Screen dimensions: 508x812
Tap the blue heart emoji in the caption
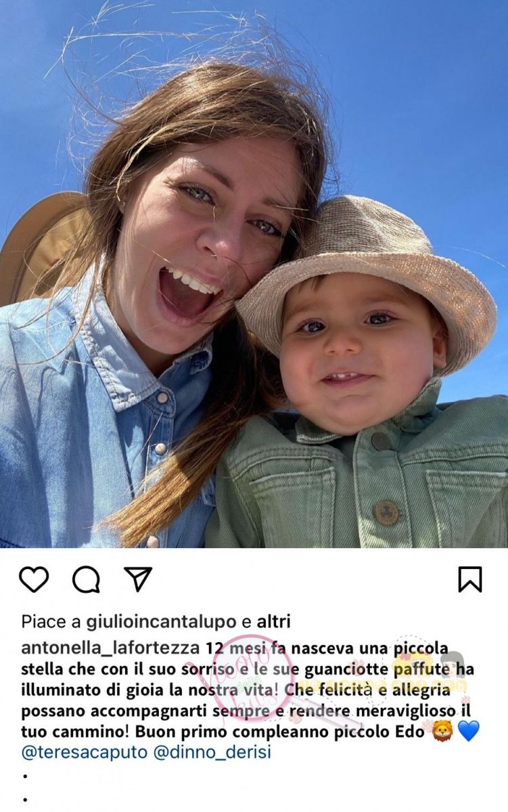pyautogui.click(x=469, y=731)
